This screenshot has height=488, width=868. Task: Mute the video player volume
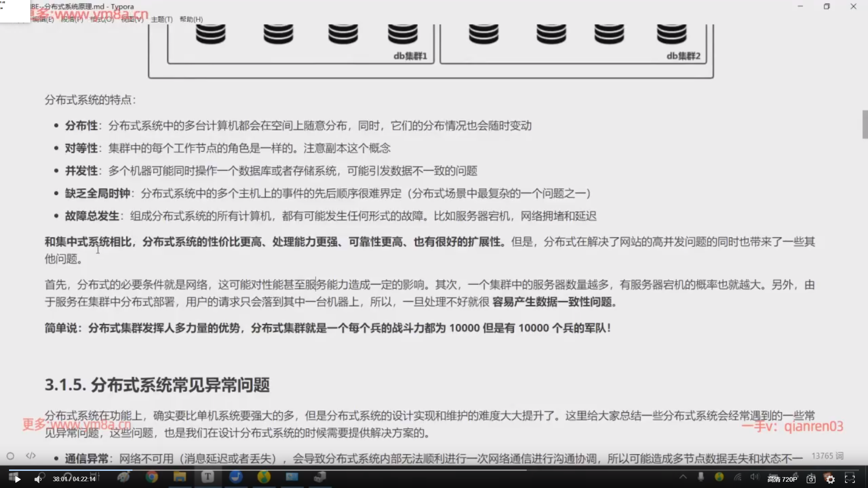pyautogui.click(x=38, y=479)
